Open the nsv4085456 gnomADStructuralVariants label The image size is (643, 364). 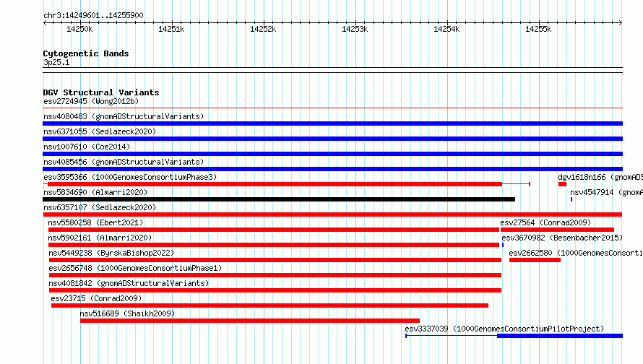[x=124, y=162]
